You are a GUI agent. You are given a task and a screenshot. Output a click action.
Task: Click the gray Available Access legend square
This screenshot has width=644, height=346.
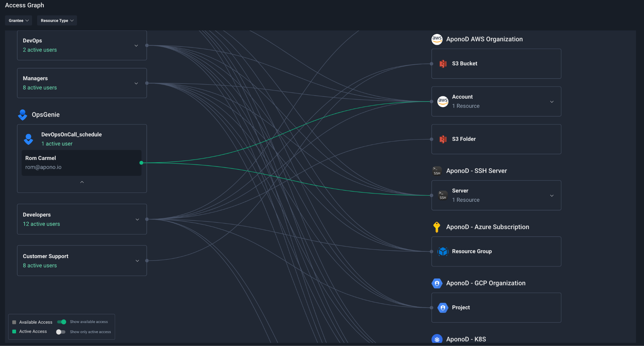(x=14, y=322)
